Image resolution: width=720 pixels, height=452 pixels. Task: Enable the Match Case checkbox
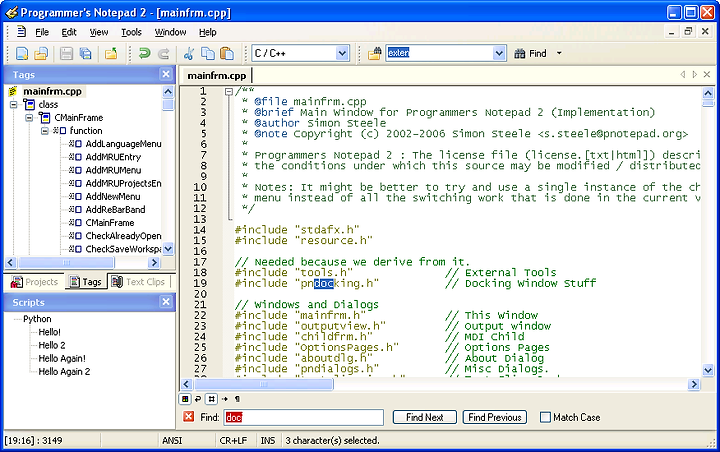point(545,417)
